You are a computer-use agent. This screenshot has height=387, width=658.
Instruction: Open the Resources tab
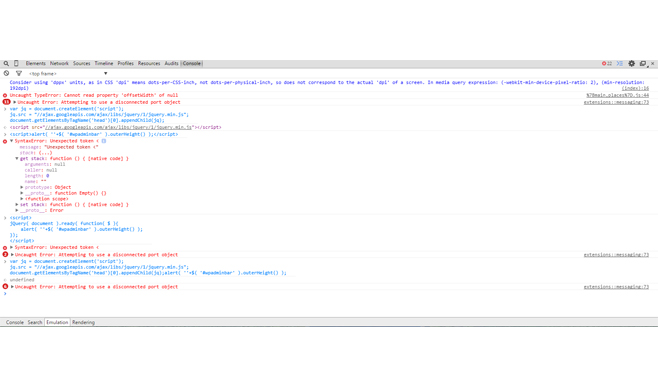pos(149,63)
